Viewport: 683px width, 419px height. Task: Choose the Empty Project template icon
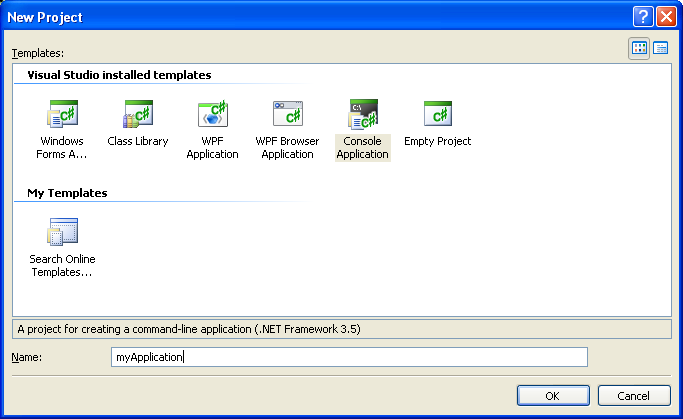438,114
